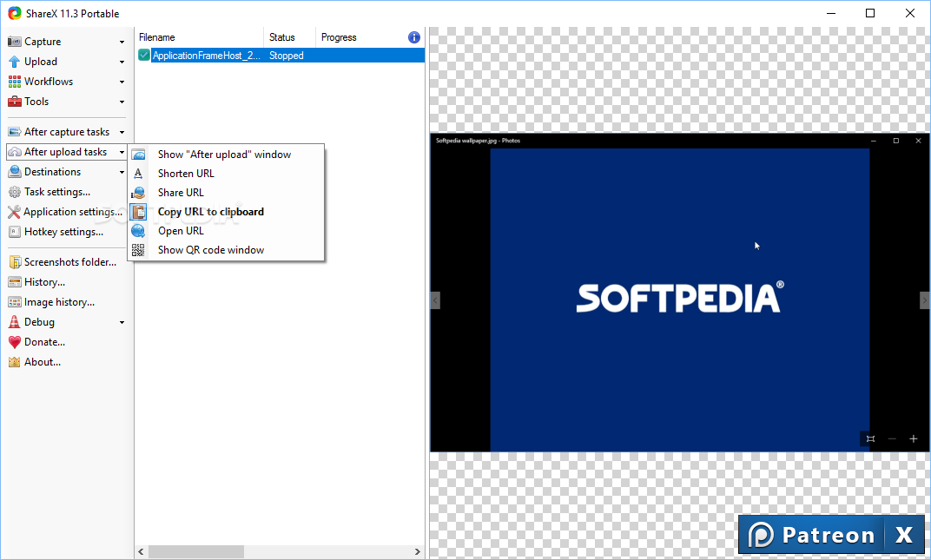The height and width of the screenshot is (560, 931).
Task: Open the About dialog
Action: [x=67, y=362]
